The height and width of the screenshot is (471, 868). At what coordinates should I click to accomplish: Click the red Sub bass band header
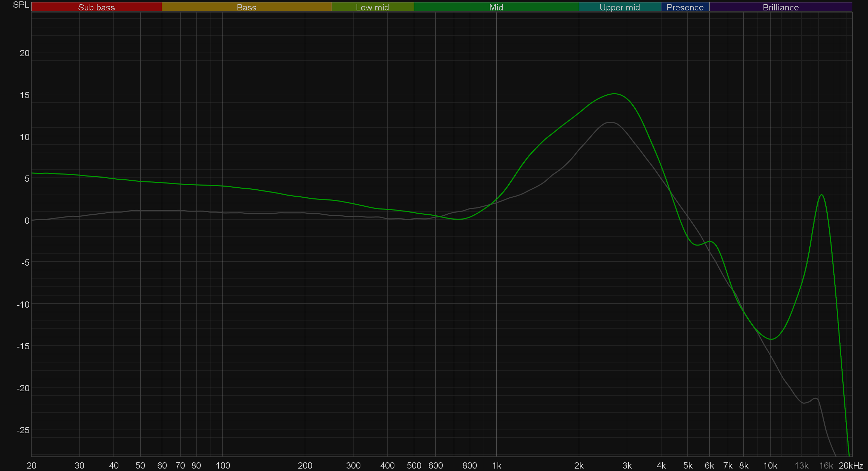[x=96, y=7]
